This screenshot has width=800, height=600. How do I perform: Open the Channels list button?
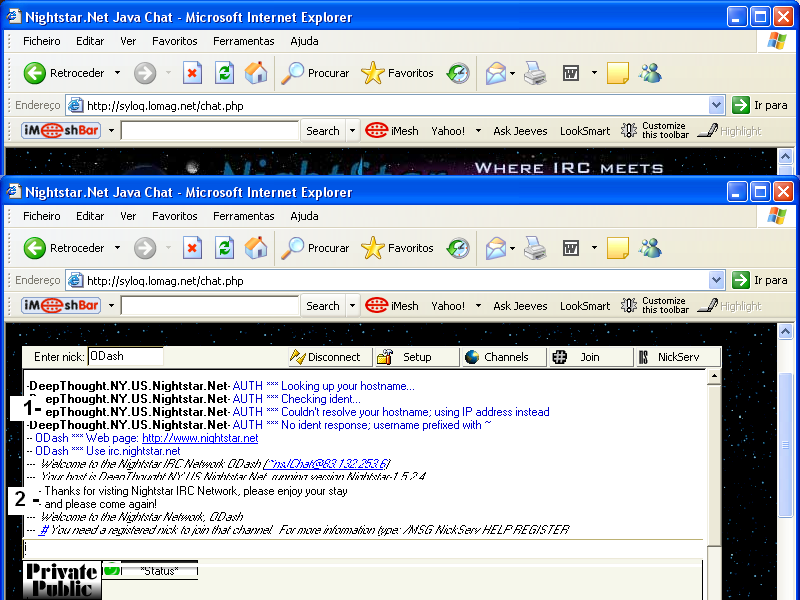[x=504, y=357]
